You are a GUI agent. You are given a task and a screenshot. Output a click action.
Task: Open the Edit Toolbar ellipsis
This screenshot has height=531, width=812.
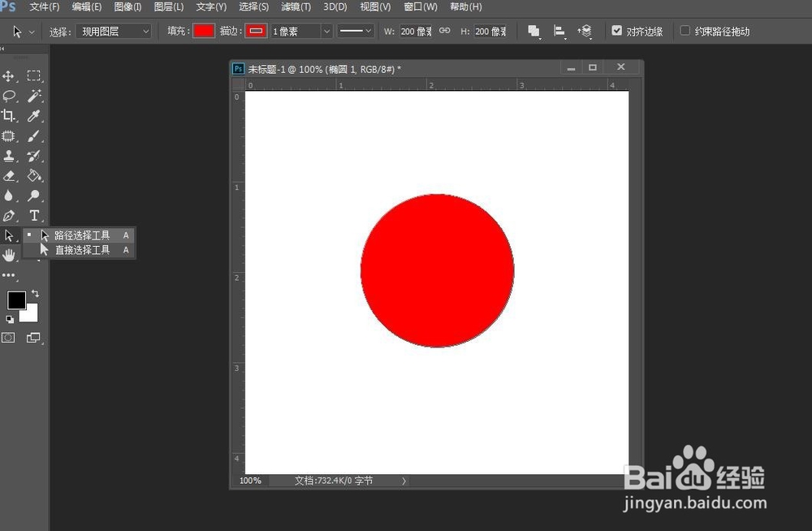8,275
